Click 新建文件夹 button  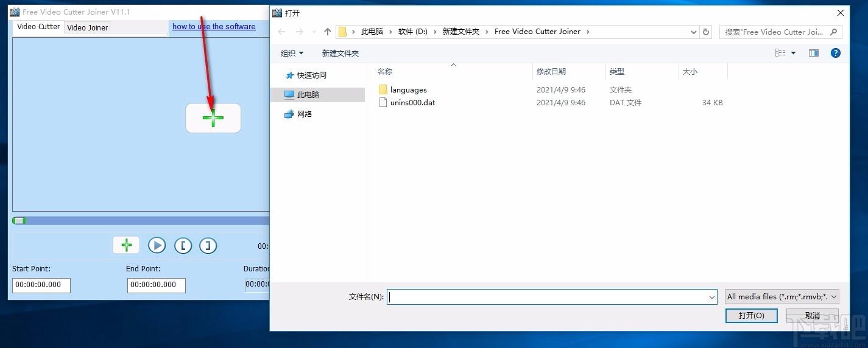click(340, 54)
